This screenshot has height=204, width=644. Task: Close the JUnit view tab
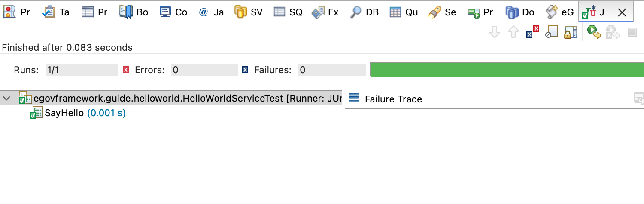622,12
